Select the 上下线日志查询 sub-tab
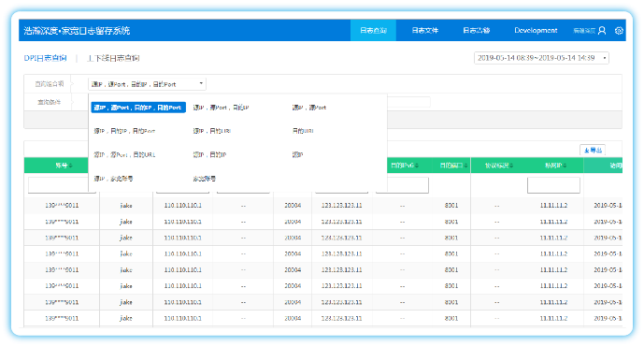The height and width of the screenshot is (347, 644). click(113, 58)
